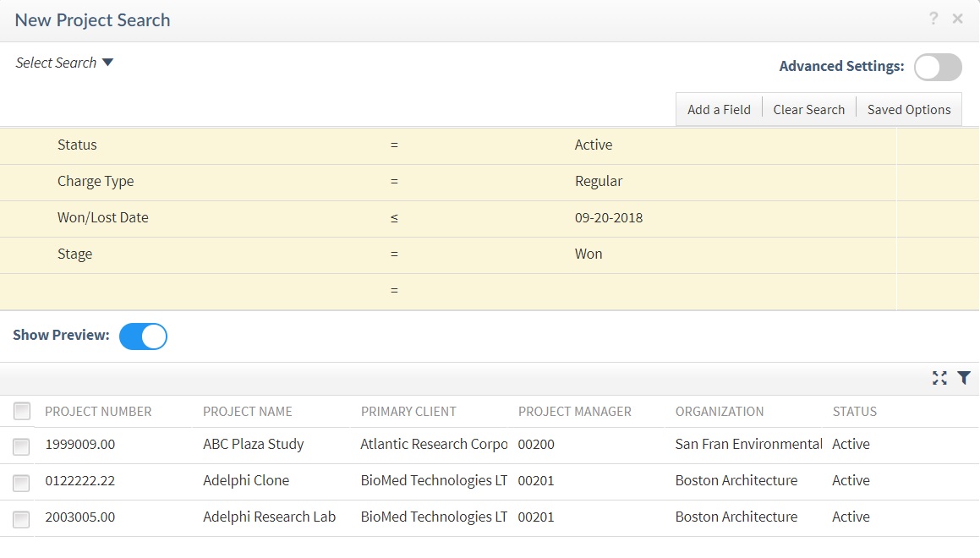980x558 pixels.
Task: Sort by the Project Number column header
Action: [x=98, y=412]
